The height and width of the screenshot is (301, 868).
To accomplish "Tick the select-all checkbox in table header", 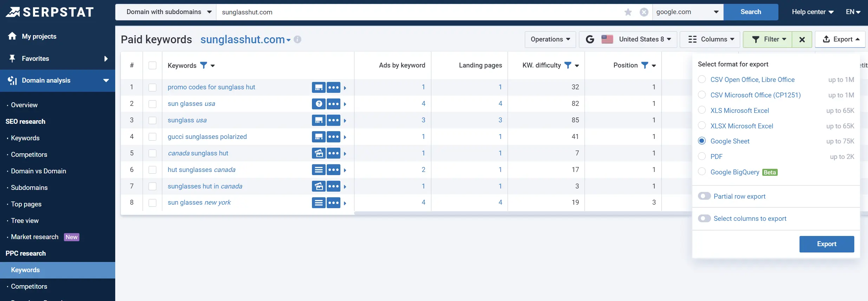I will click(152, 65).
